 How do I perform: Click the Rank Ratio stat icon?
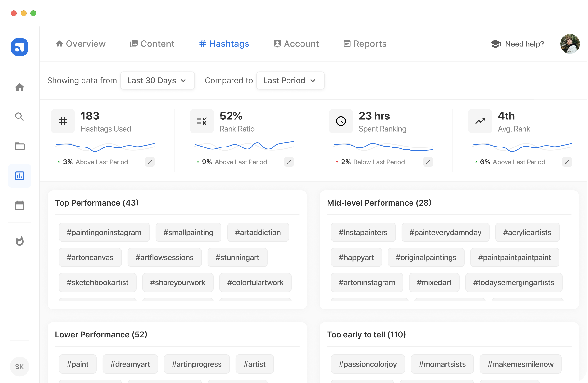click(202, 121)
